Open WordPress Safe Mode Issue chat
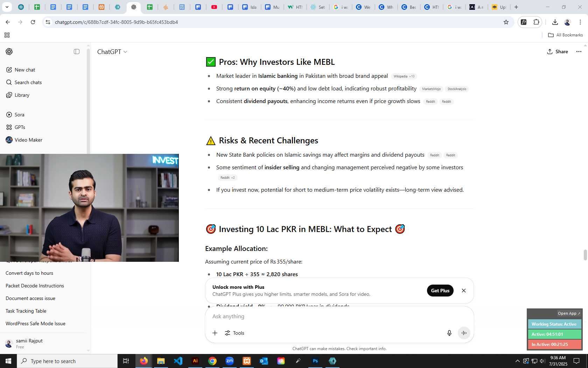This screenshot has height=368, width=588. click(x=35, y=323)
